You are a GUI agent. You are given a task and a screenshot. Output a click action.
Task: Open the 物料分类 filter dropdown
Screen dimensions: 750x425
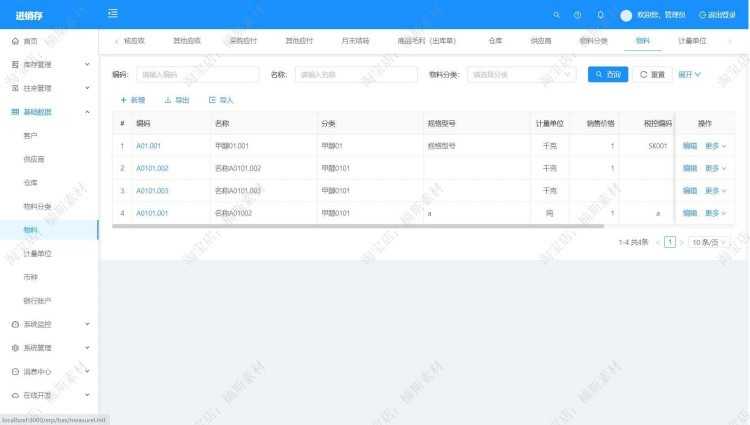tap(521, 75)
